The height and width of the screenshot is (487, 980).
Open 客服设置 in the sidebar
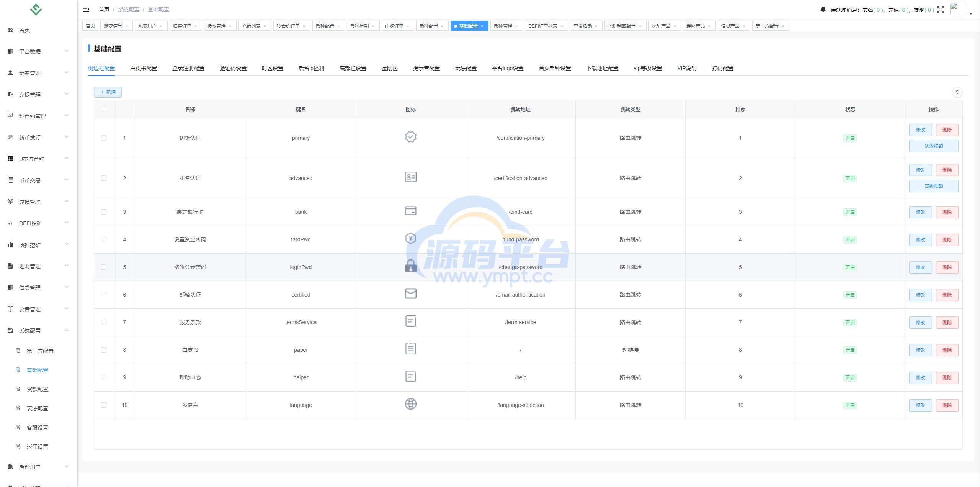click(x=38, y=428)
